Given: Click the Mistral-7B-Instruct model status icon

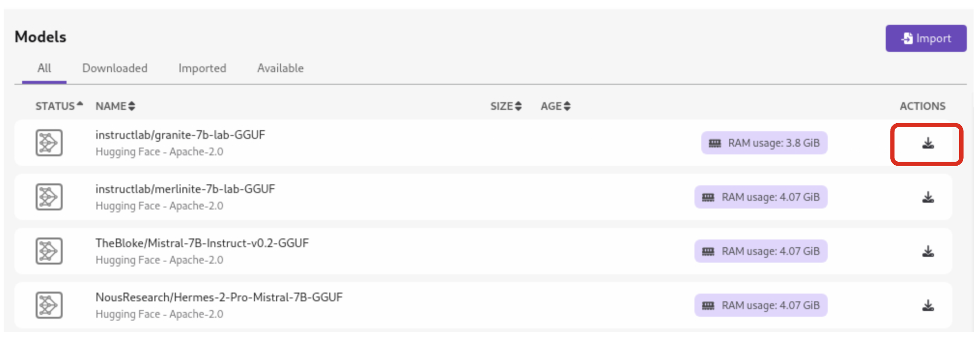Looking at the screenshot, I should [49, 251].
